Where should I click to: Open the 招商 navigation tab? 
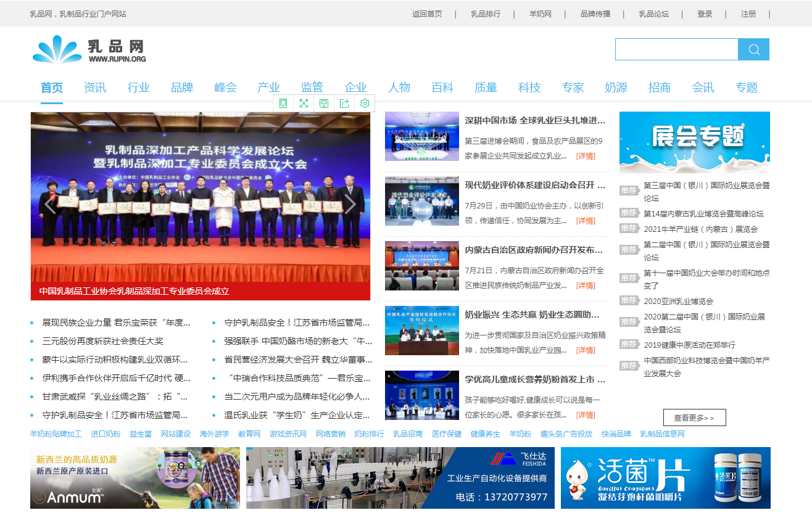[660, 88]
